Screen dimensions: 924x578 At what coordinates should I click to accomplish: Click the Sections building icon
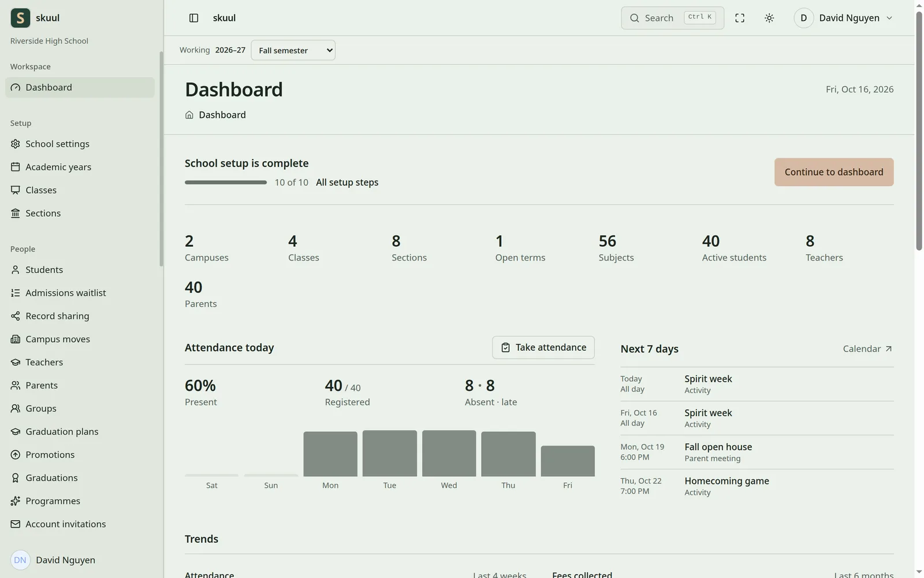tap(16, 213)
